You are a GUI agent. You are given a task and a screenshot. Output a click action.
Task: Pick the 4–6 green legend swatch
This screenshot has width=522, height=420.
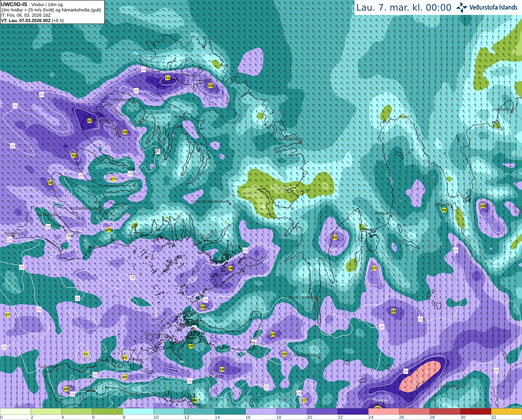coord(77,411)
